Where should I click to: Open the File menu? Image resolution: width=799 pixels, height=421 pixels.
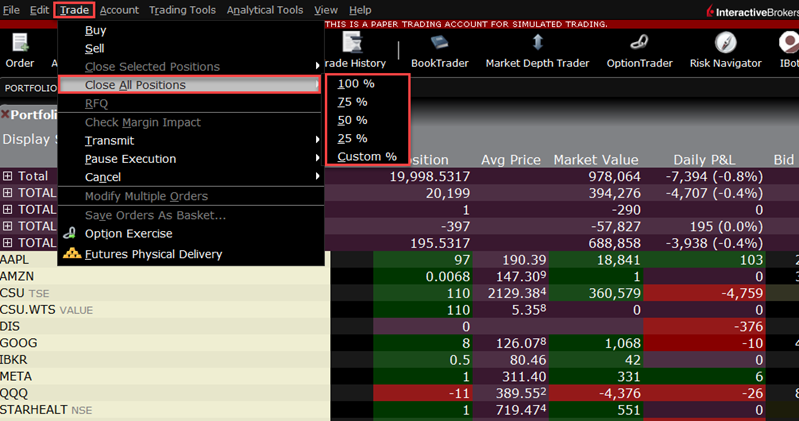coord(11,10)
